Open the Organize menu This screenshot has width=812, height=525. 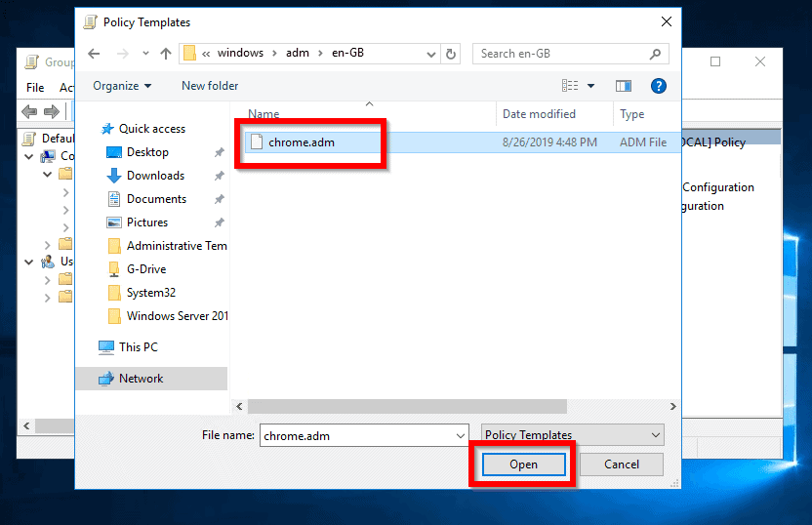(122, 86)
